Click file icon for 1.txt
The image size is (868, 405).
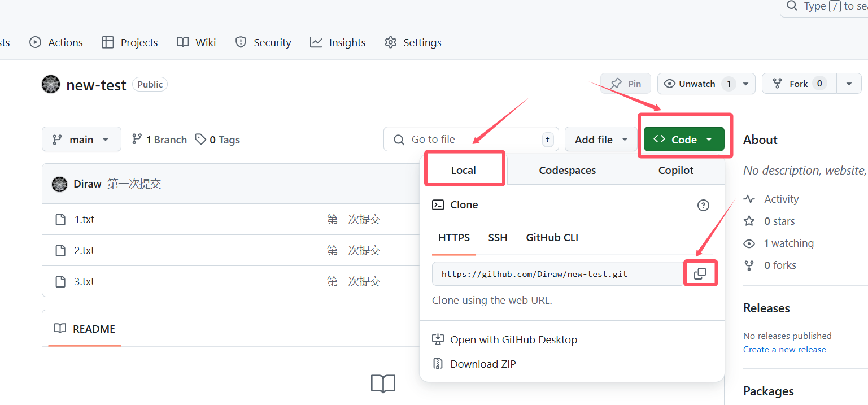[60, 219]
